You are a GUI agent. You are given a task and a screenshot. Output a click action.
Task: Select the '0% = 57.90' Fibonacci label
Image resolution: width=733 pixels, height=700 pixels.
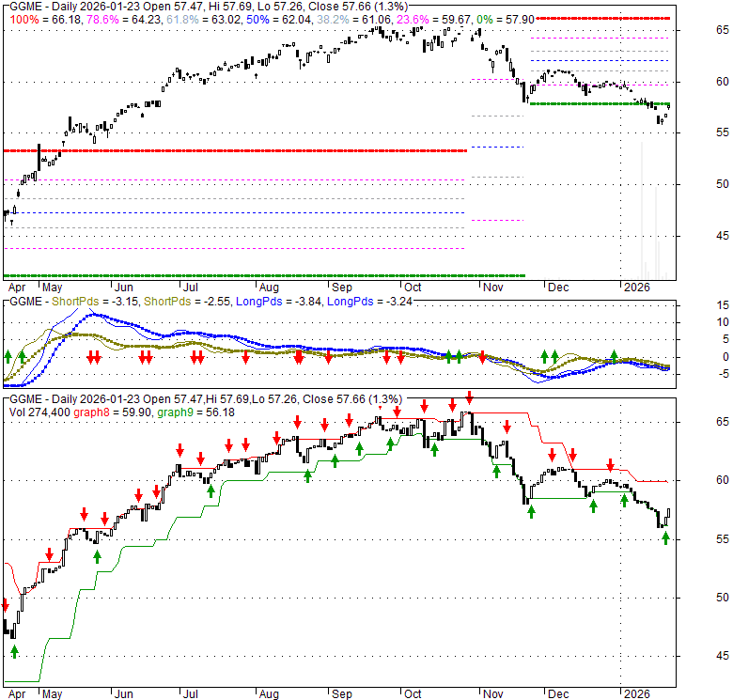tap(506, 20)
